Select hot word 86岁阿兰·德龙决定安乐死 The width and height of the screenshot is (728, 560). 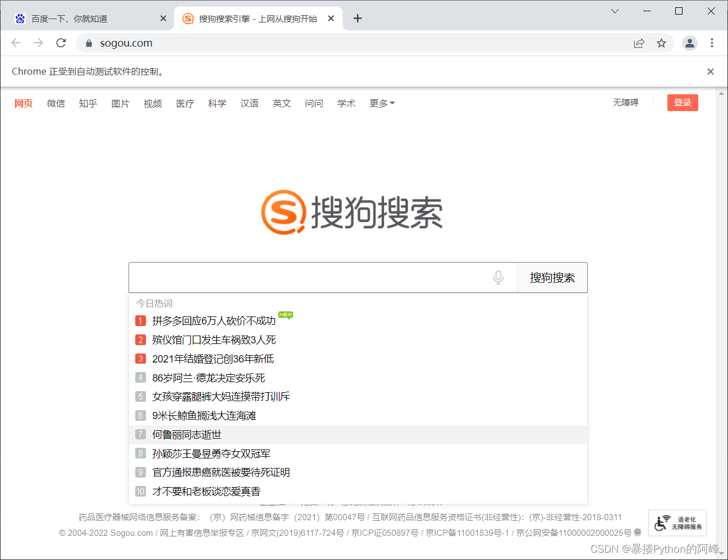click(x=358, y=378)
